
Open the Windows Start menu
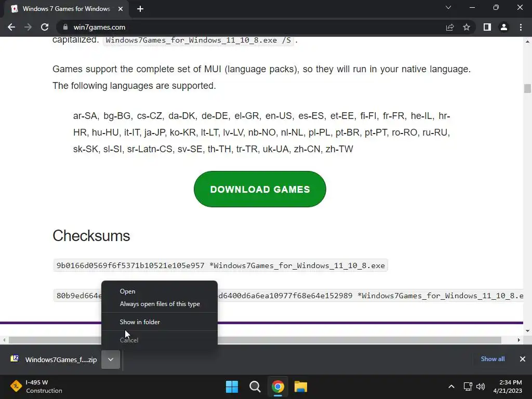click(x=232, y=387)
